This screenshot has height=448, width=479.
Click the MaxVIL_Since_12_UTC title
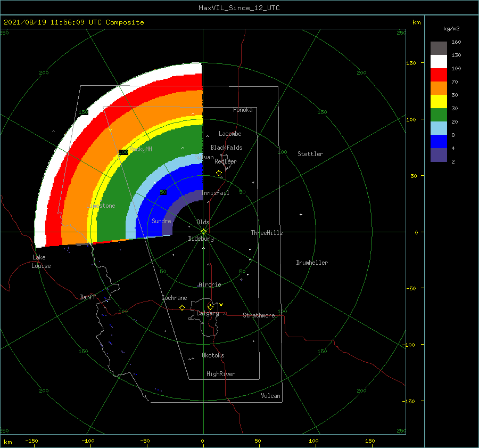(x=239, y=8)
